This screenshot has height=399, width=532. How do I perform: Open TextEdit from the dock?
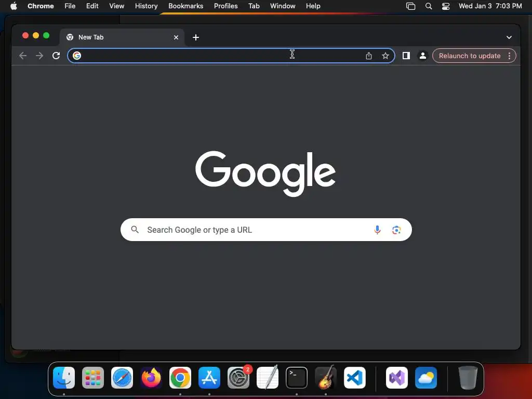point(268,378)
